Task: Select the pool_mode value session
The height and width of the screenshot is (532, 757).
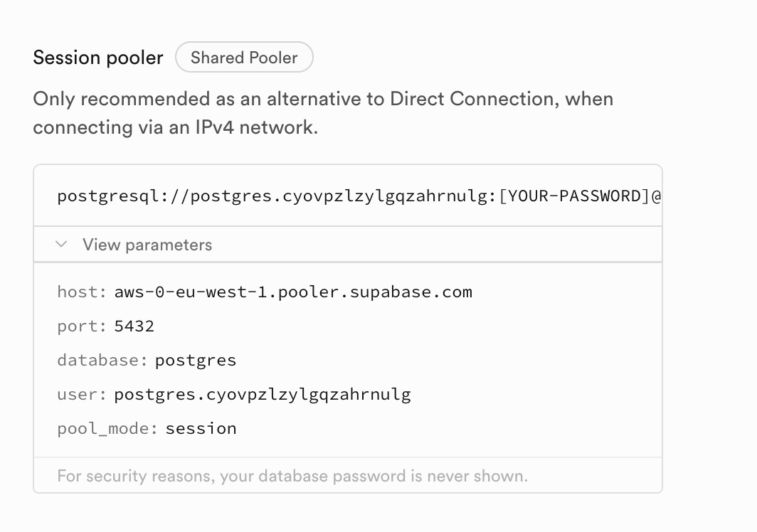Action: [201, 428]
